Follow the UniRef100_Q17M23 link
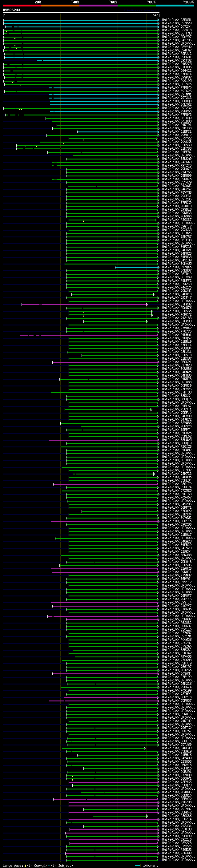 pos(176,365)
